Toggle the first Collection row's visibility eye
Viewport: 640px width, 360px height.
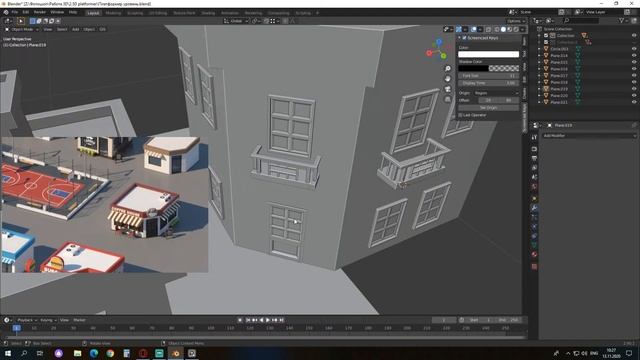click(634, 36)
